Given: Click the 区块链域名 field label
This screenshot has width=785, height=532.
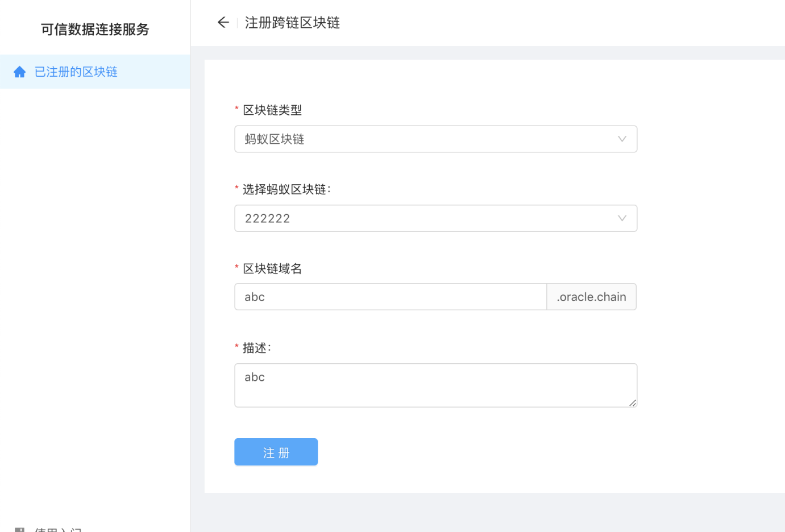Looking at the screenshot, I should (x=272, y=268).
